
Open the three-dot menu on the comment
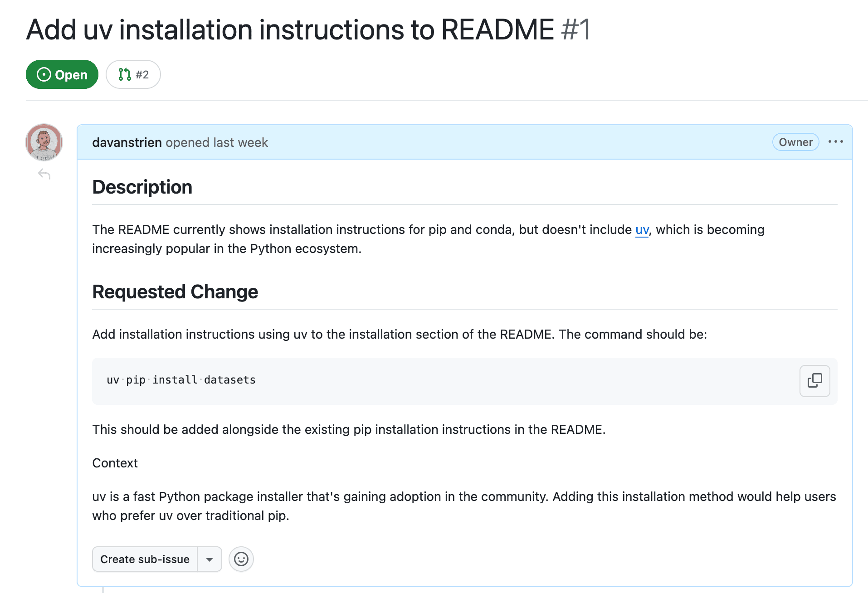pyautogui.click(x=836, y=142)
